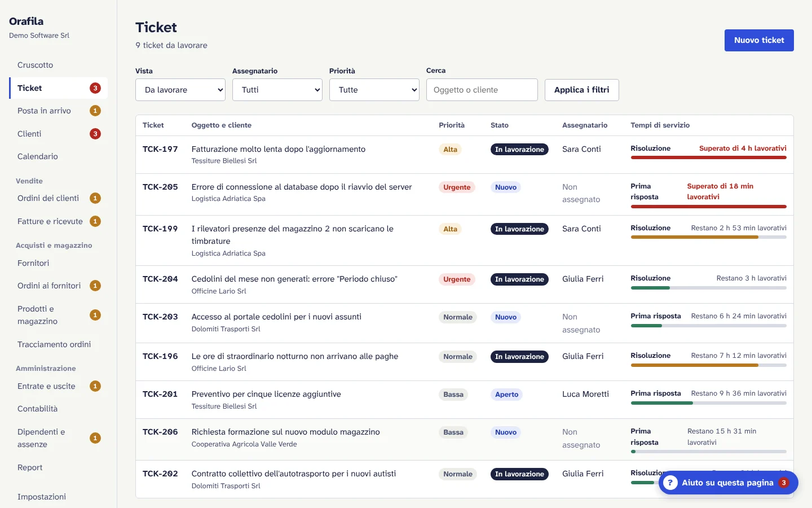Click the red badge on the Ticket menu item
This screenshot has height=508, width=812.
pos(95,88)
